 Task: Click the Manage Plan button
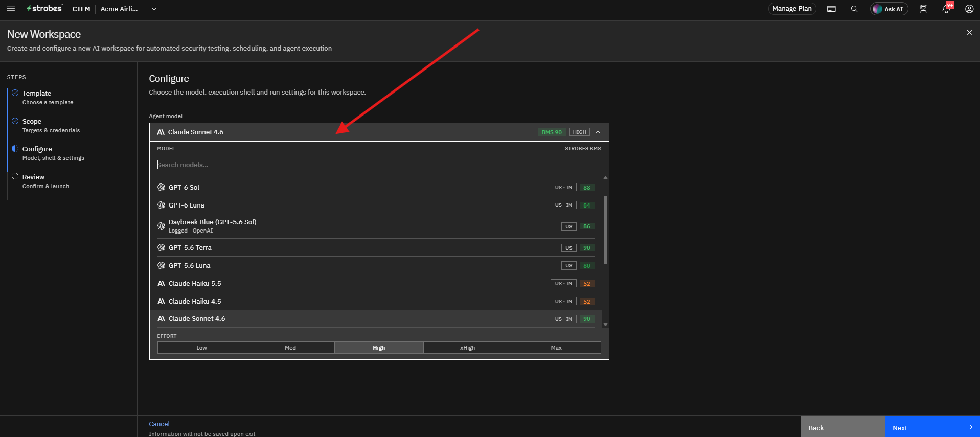[792, 9]
